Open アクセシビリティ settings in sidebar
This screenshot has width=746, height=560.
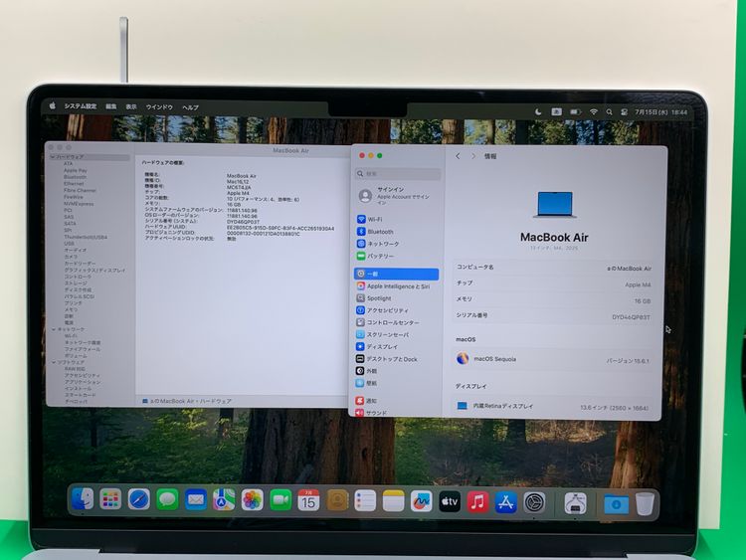pos(383,310)
